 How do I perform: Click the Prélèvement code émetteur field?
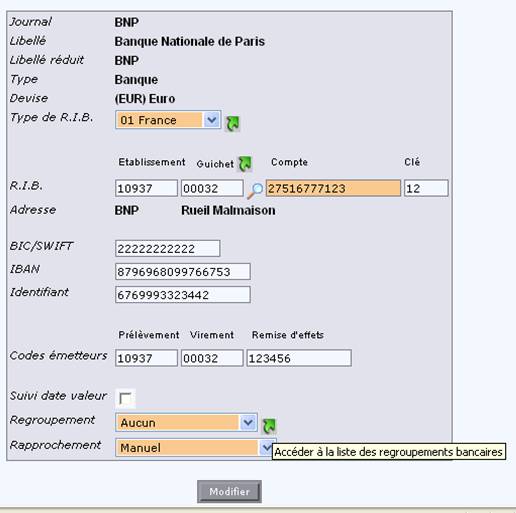click(x=146, y=358)
